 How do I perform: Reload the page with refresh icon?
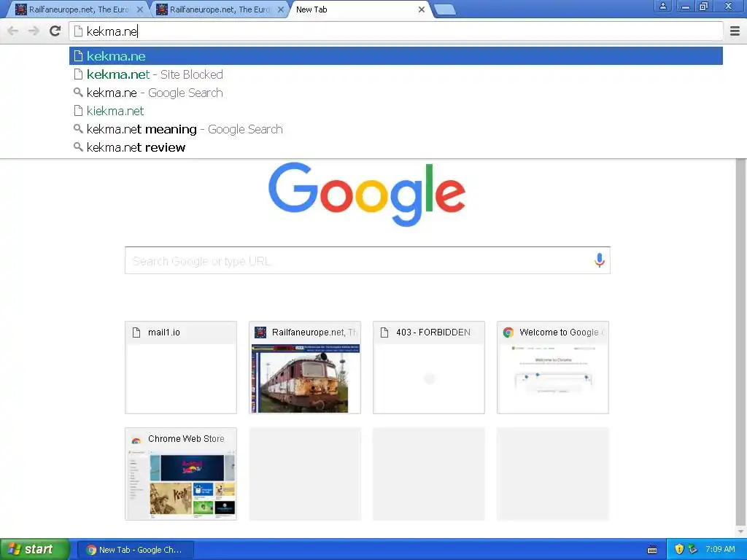pos(55,31)
